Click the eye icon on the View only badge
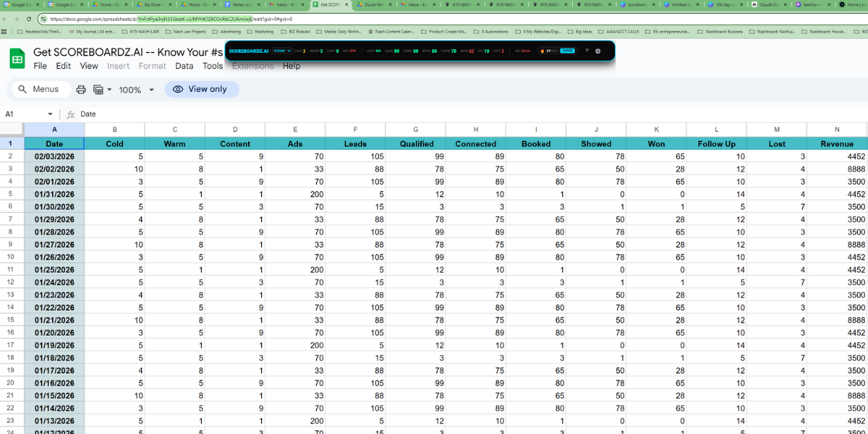868x434 pixels. tap(177, 89)
